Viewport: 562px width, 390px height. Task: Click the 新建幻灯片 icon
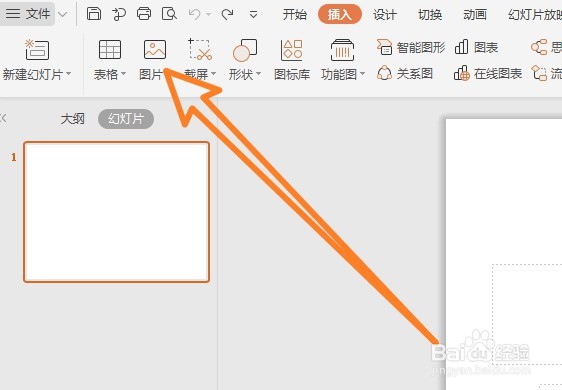point(37,49)
